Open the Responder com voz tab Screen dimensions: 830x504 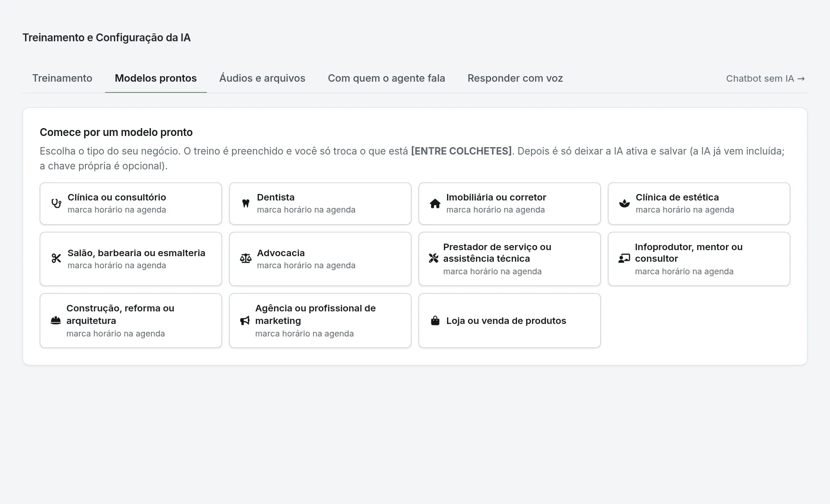point(515,78)
